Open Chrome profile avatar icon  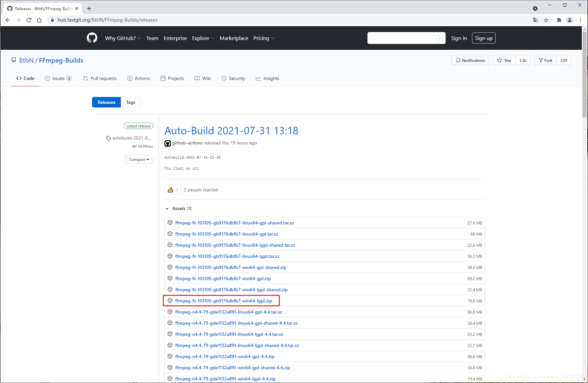[570, 20]
